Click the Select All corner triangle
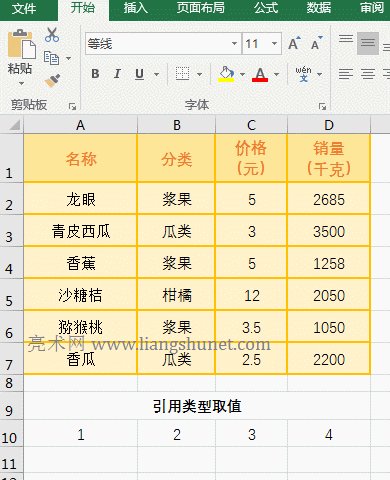The width and height of the screenshot is (390, 480). click(x=15, y=125)
